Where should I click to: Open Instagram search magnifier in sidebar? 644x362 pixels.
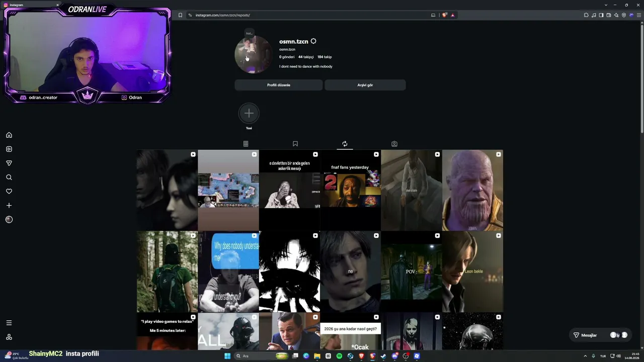click(9, 177)
